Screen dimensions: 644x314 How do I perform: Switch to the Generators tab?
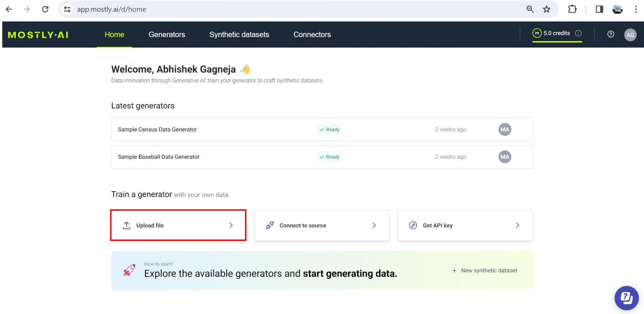click(x=167, y=35)
